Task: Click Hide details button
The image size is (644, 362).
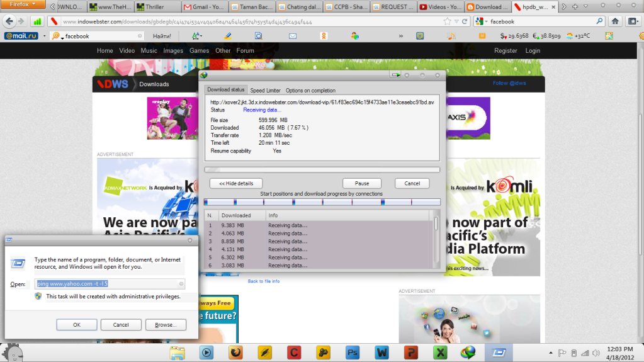Action: tap(235, 183)
